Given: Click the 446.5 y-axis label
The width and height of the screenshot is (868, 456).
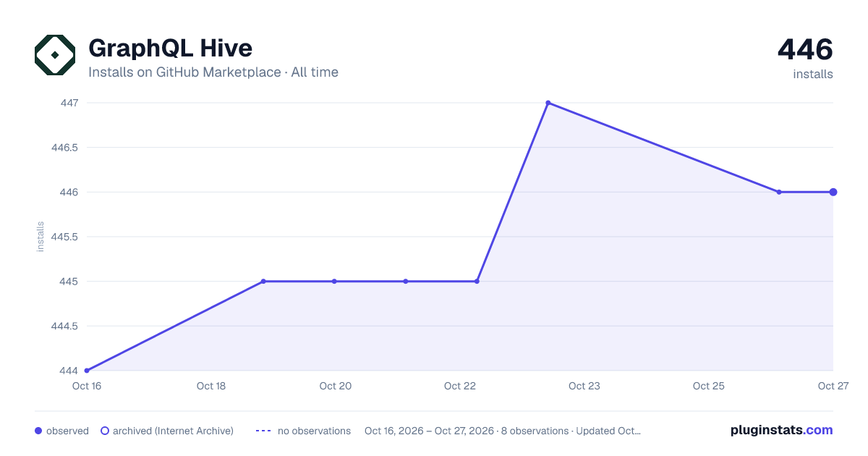Looking at the screenshot, I should (65, 148).
